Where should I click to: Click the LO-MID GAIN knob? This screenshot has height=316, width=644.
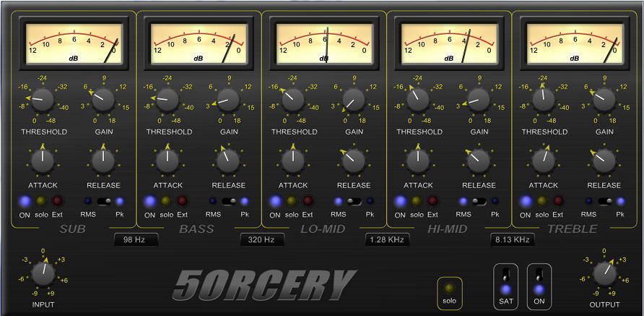point(354,99)
